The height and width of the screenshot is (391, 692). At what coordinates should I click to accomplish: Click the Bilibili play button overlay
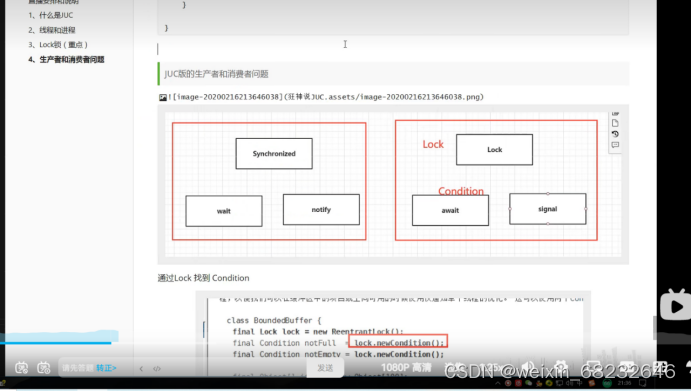click(x=675, y=305)
